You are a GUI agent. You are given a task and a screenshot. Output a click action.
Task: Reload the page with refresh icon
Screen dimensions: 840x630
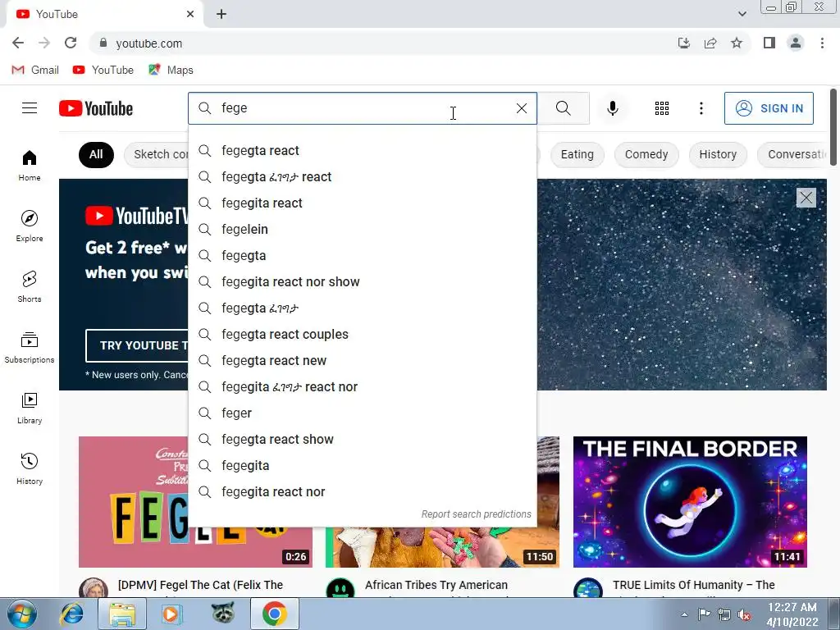(71, 43)
